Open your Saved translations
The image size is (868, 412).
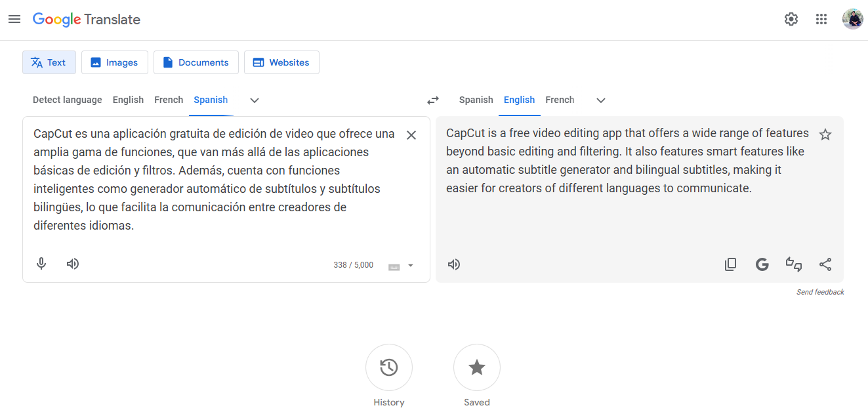476,367
